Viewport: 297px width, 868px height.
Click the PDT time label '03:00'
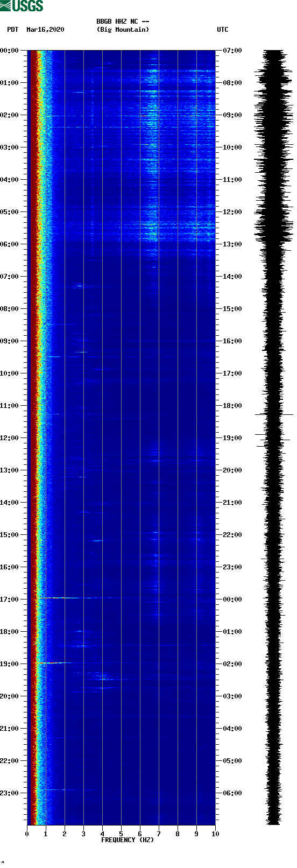click(x=10, y=147)
